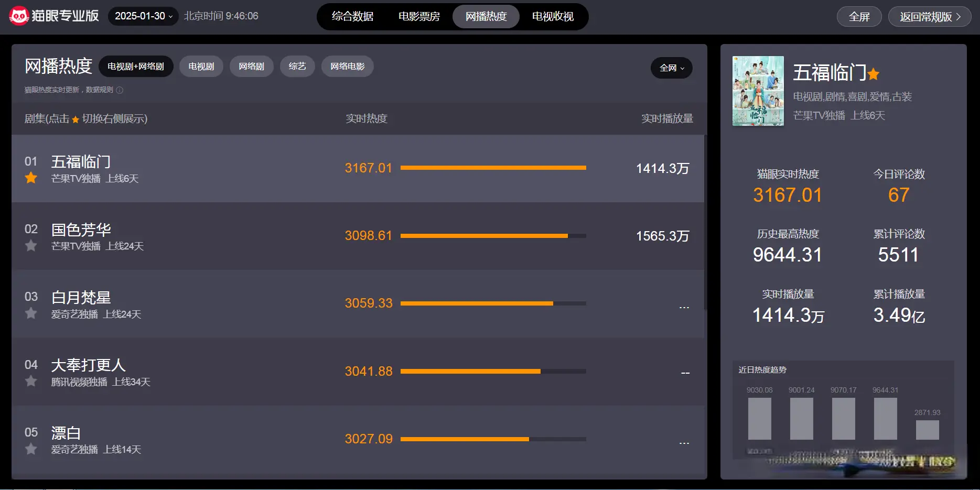980x490 pixels.
Task: Click the 3059.33 heat bar for 白月梵星
Action: [x=493, y=303]
